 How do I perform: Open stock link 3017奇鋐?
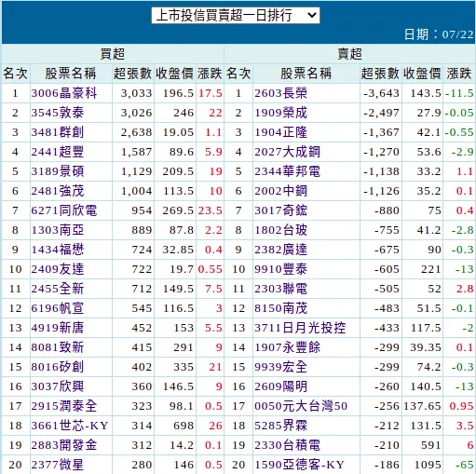click(280, 210)
